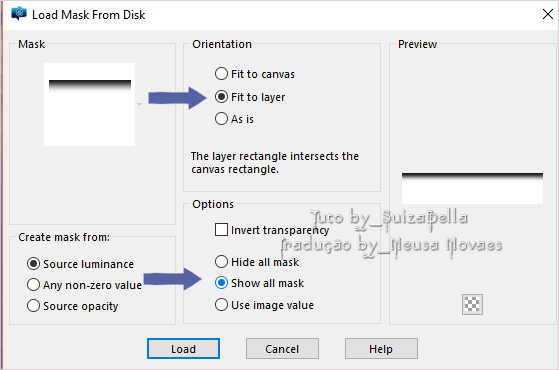Click the gradient image in Preview pane
The width and height of the screenshot is (559, 370).
472,188
